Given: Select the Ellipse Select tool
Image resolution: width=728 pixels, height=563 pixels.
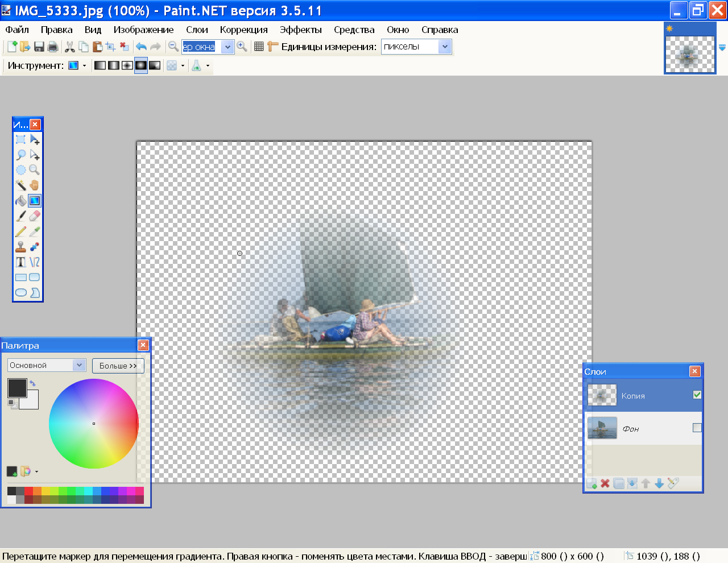Looking at the screenshot, I should (21, 170).
